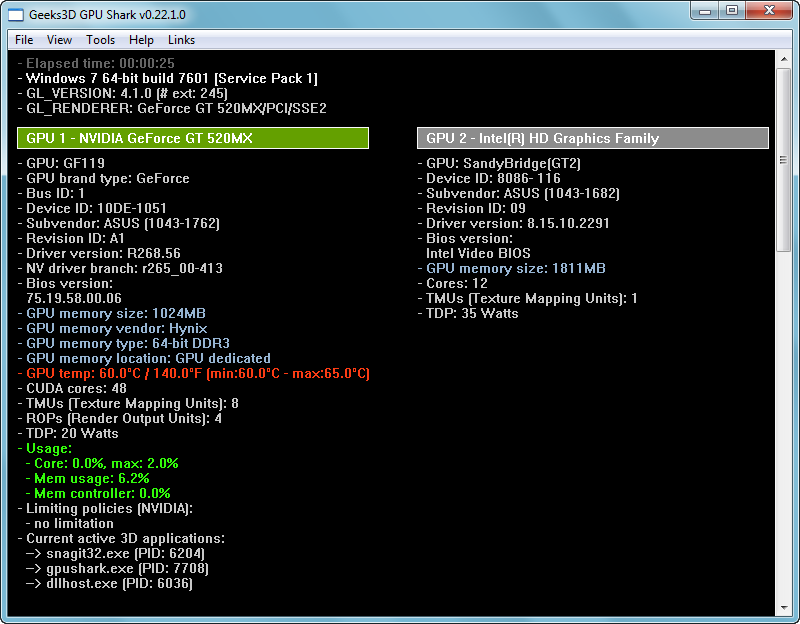Click the Device ID: 10DE-1051 line
Viewport: 800px width, 624px height.
pos(92,208)
